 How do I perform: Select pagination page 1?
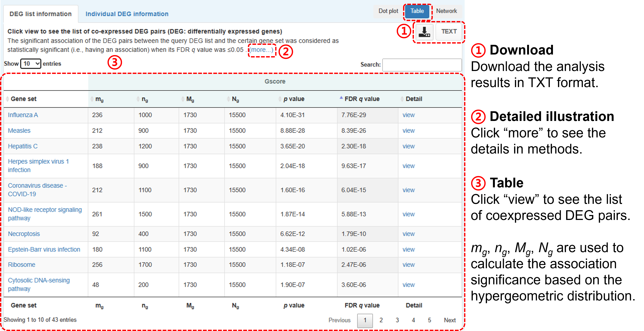pos(365,321)
